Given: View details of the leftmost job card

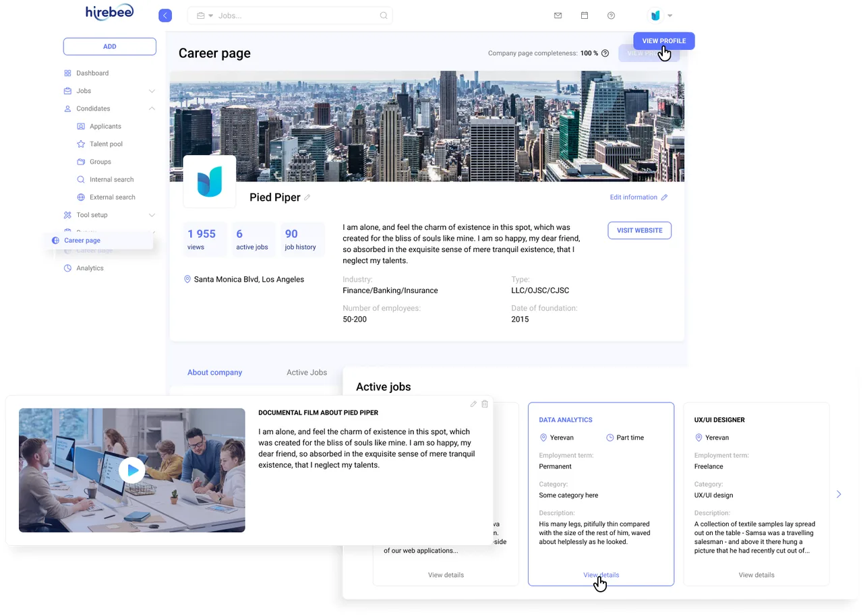Looking at the screenshot, I should click(x=446, y=575).
